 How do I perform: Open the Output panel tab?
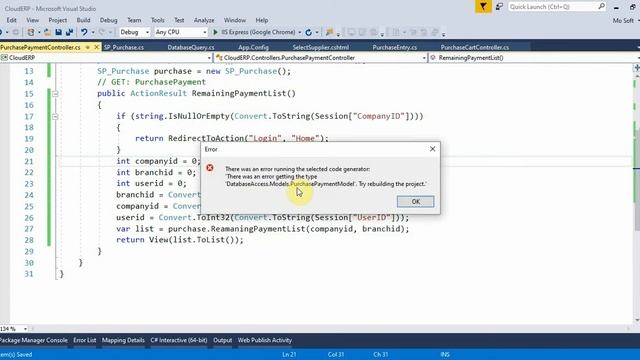pos(222,340)
